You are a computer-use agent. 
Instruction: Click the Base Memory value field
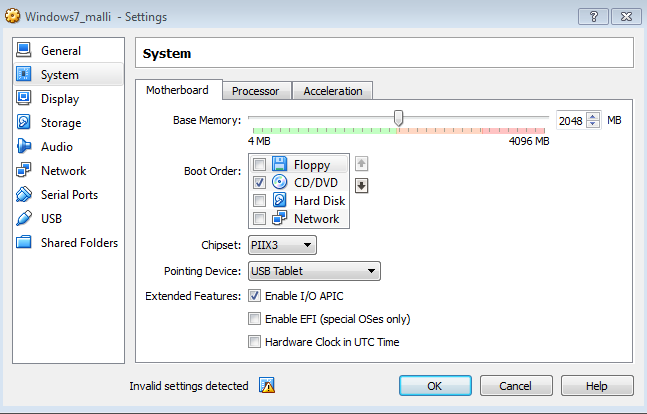570,120
